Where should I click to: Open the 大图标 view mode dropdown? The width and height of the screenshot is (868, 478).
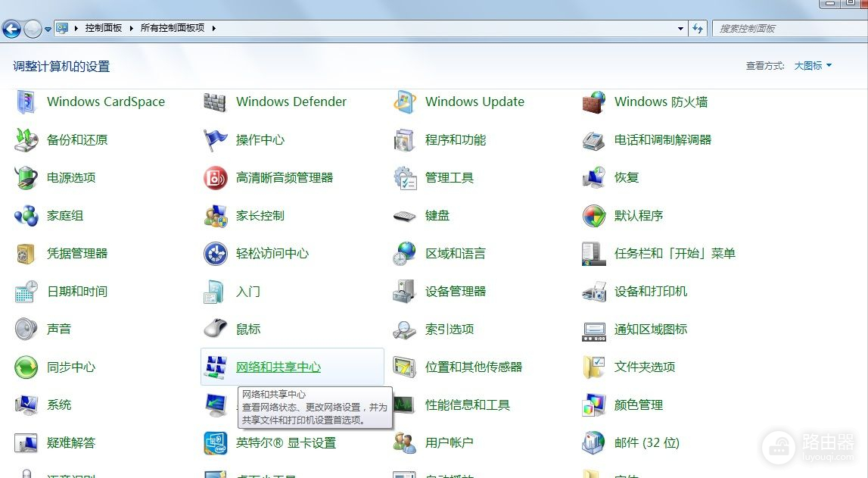coord(813,66)
